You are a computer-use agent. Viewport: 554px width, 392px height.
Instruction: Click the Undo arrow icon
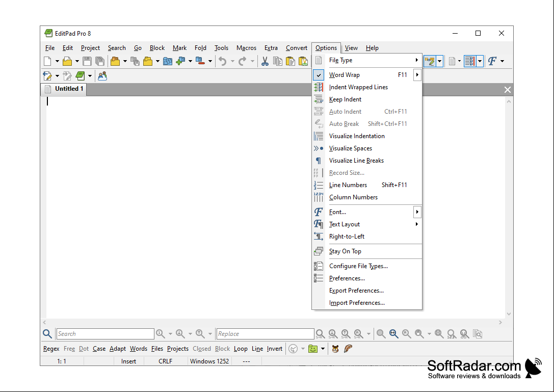click(x=222, y=61)
